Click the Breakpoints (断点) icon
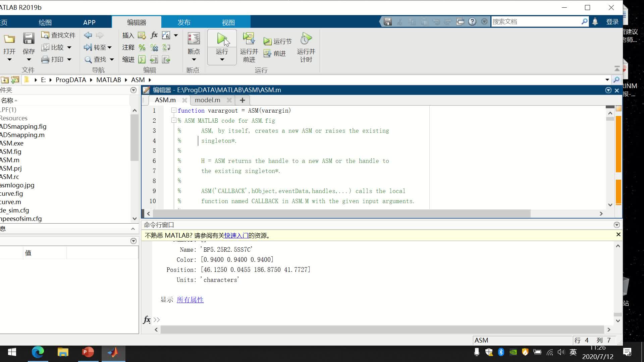 (194, 39)
